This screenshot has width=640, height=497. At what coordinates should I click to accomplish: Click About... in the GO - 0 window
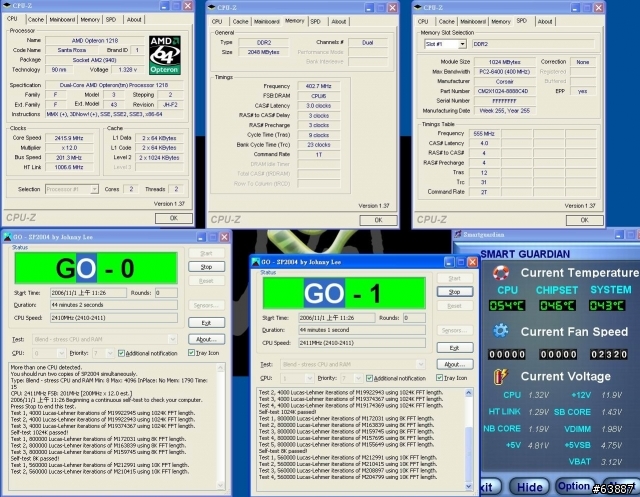(207, 339)
